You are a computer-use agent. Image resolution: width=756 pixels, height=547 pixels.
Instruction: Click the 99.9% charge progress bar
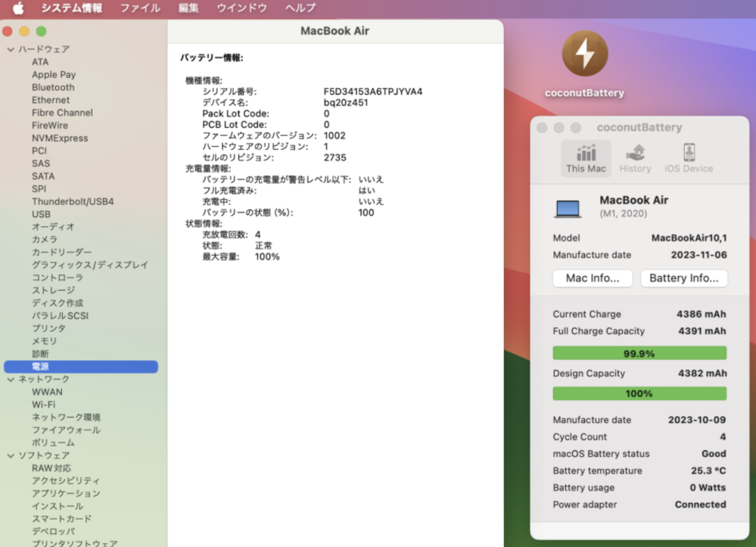pyautogui.click(x=639, y=353)
